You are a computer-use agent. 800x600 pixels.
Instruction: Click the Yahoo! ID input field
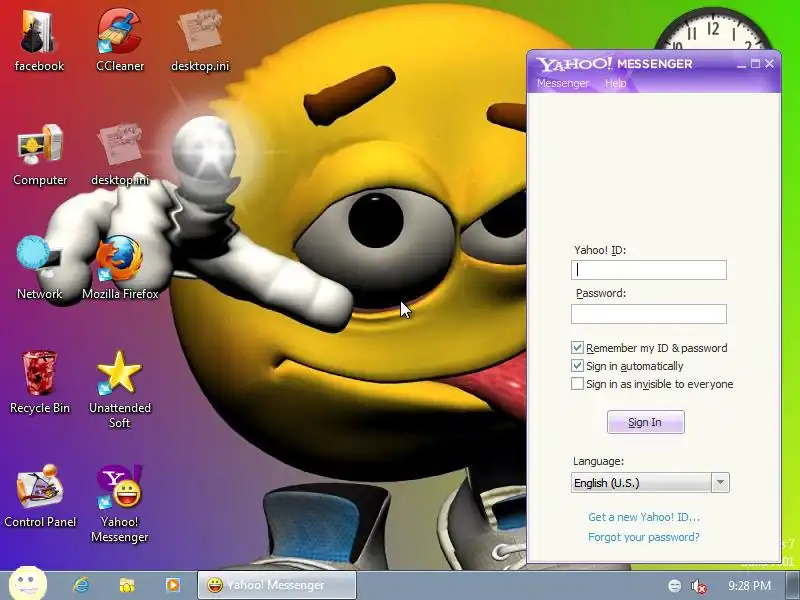point(648,270)
